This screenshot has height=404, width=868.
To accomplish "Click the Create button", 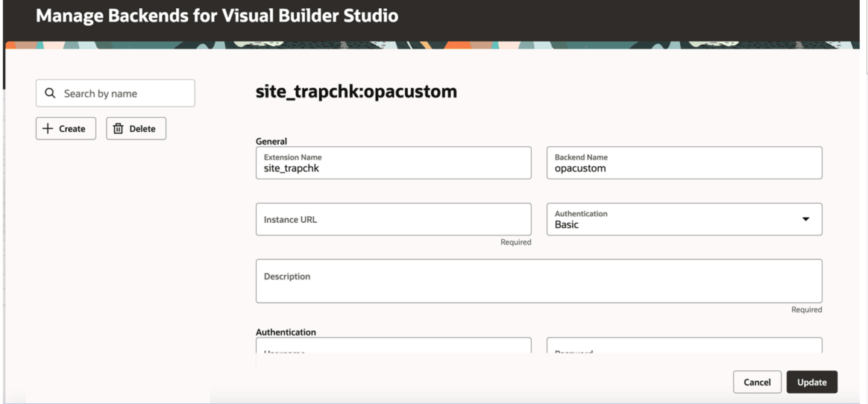I will point(66,128).
